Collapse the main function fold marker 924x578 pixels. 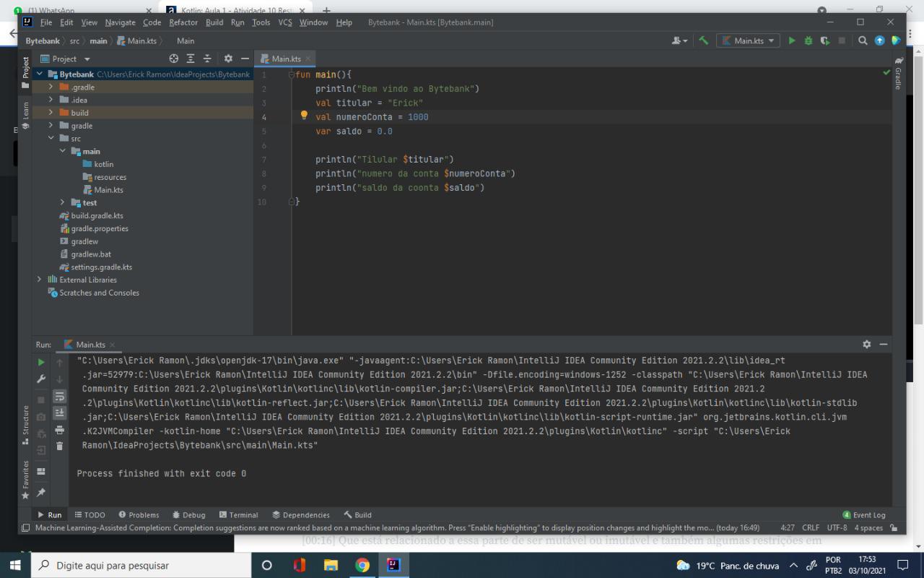(x=292, y=74)
